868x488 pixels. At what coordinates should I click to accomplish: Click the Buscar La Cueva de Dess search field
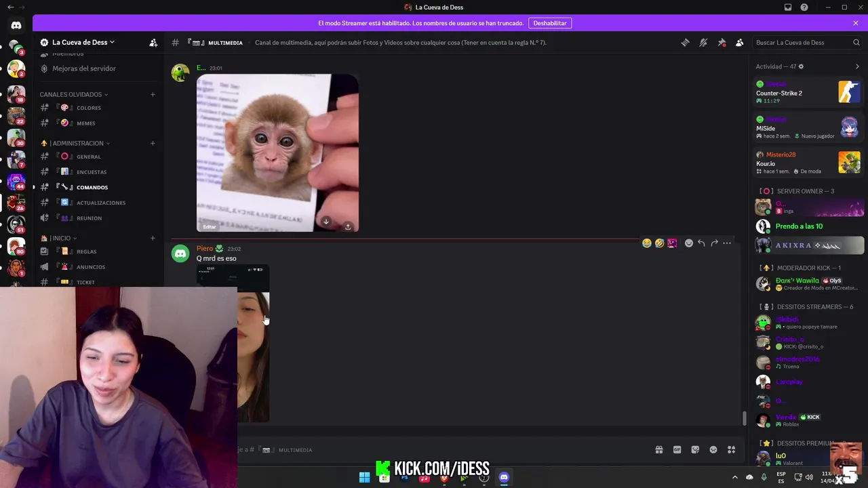point(807,43)
